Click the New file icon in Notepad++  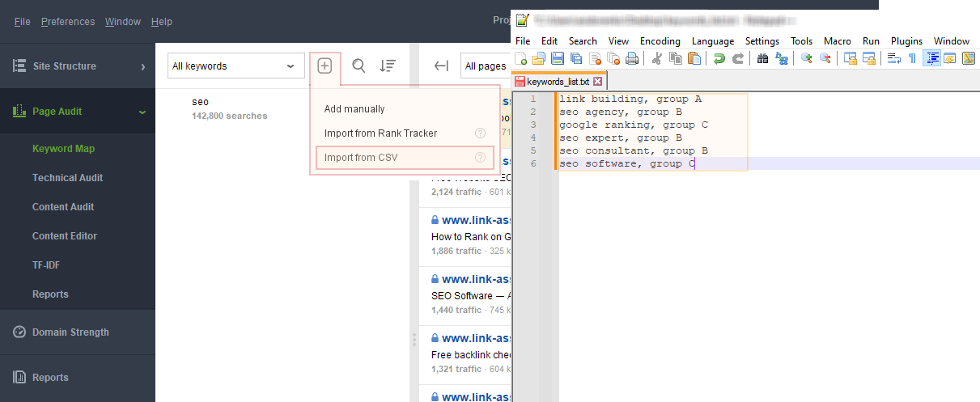521,58
